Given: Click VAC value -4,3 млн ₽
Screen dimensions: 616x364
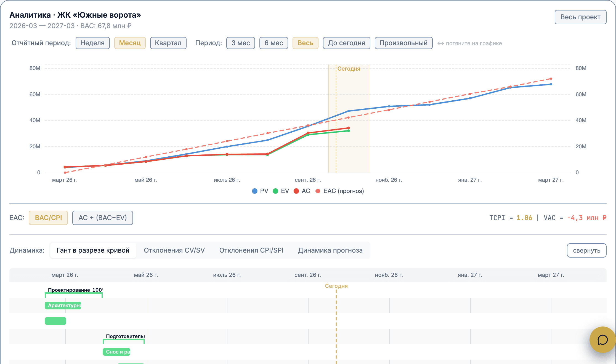Looking at the screenshot, I should click(x=586, y=218).
